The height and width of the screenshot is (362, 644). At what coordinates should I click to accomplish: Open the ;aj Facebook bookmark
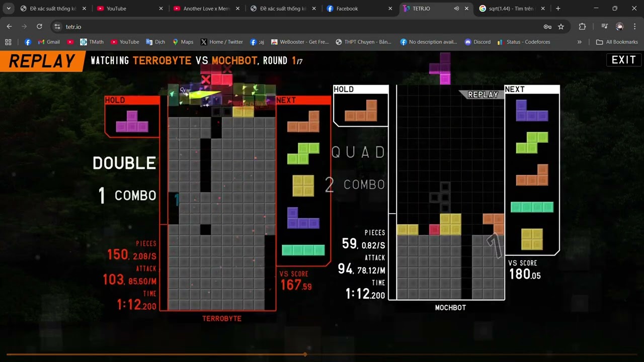click(257, 42)
